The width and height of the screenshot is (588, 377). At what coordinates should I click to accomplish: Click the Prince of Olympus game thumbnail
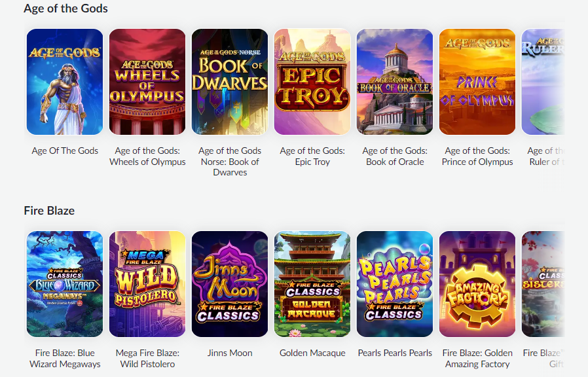[477, 82]
